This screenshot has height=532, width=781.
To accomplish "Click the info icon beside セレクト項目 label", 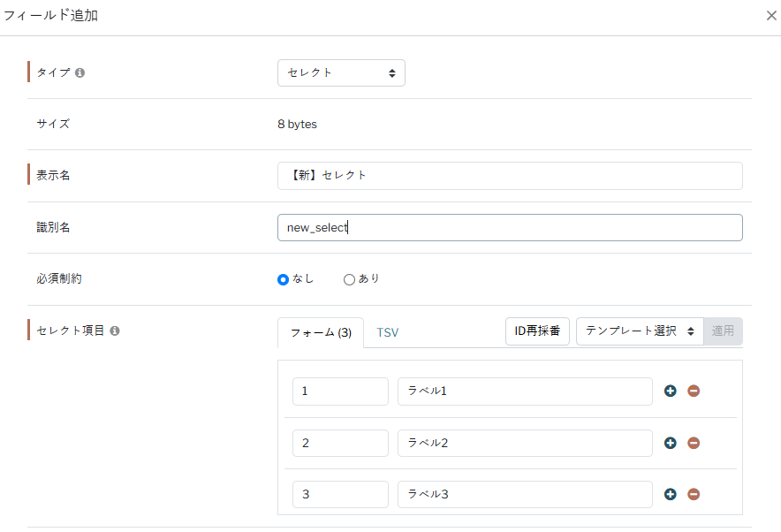I will click(115, 331).
